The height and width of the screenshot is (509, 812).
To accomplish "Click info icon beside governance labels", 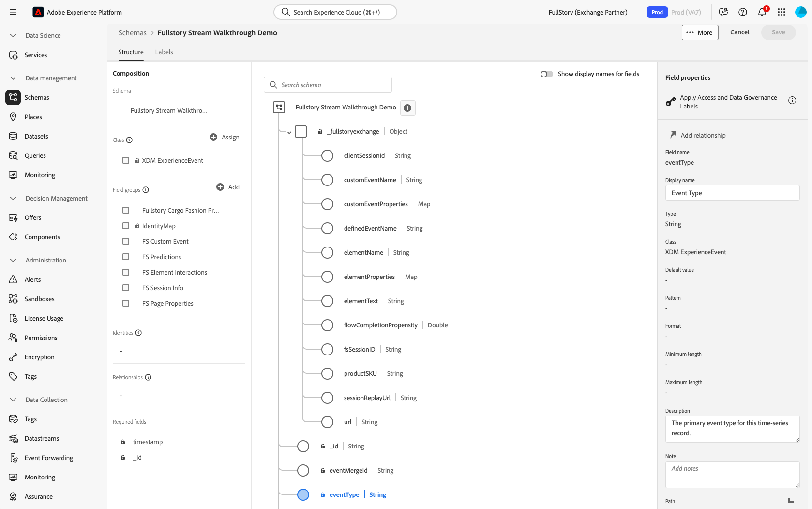I will point(792,100).
